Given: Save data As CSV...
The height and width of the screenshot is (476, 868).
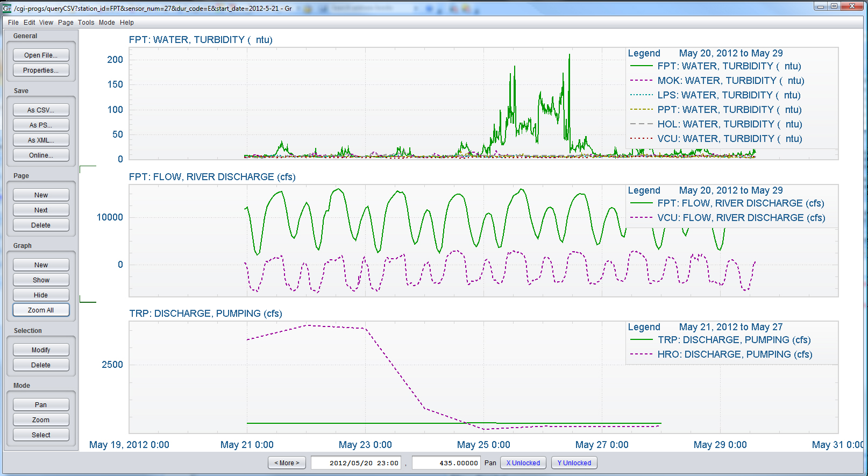Looking at the screenshot, I should tap(41, 110).
